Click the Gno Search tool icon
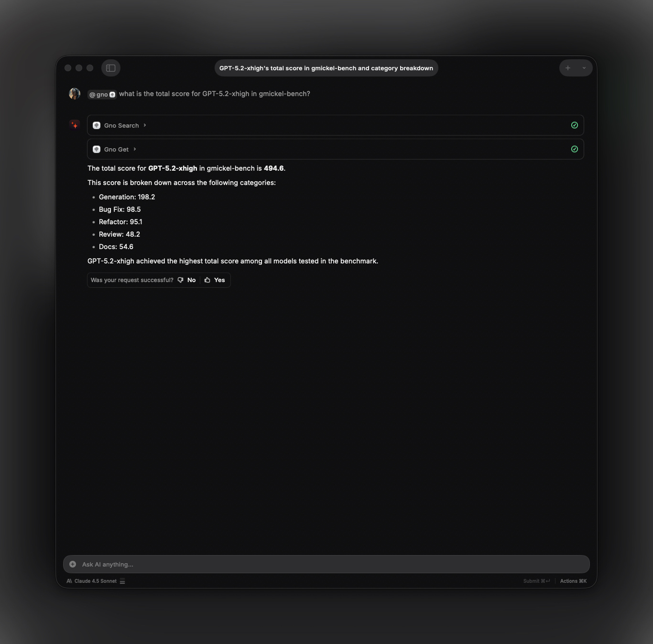Screen dimensions: 653x644 pos(97,125)
